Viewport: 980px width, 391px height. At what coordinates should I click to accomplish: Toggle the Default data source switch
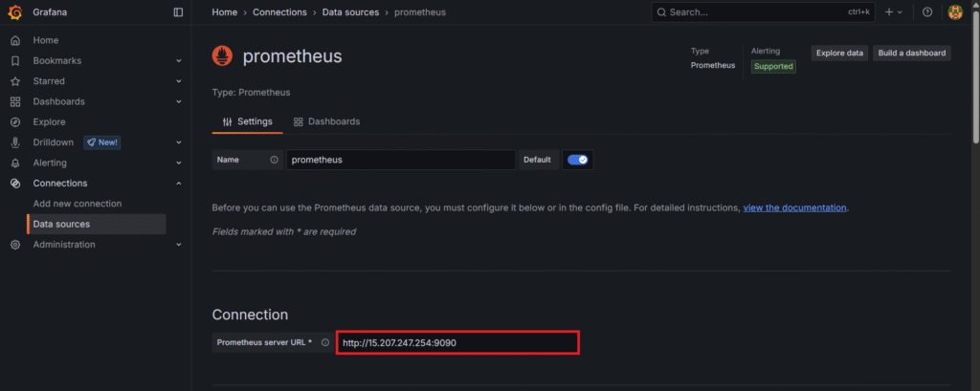[x=577, y=160]
